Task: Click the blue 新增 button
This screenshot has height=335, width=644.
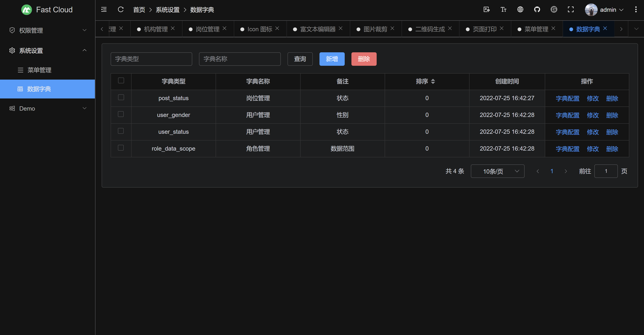Action: [x=332, y=59]
